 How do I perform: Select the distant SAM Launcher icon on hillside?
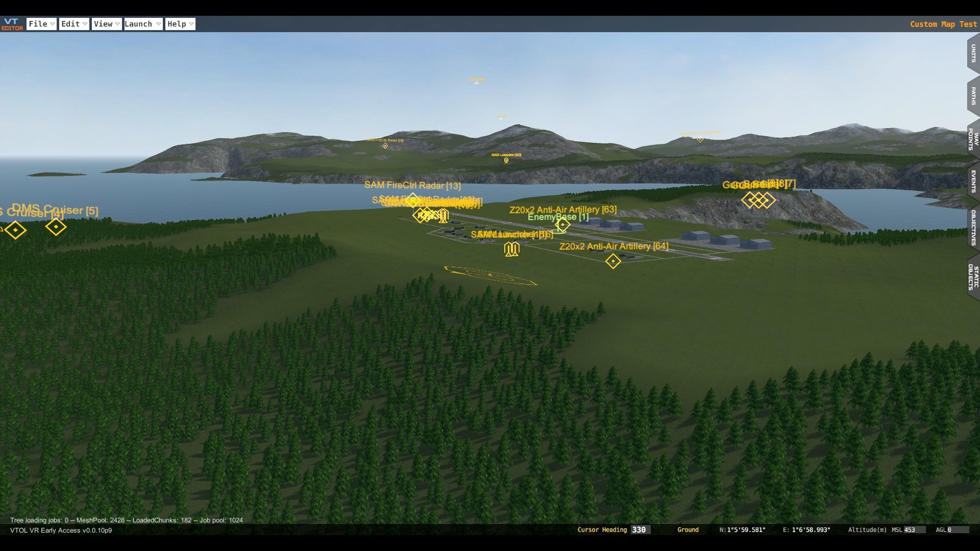point(506,160)
